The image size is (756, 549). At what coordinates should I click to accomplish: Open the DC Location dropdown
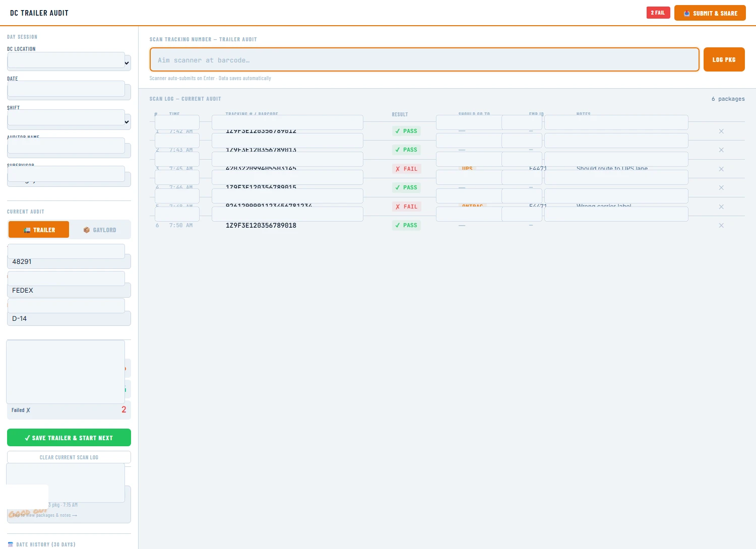pos(69,62)
